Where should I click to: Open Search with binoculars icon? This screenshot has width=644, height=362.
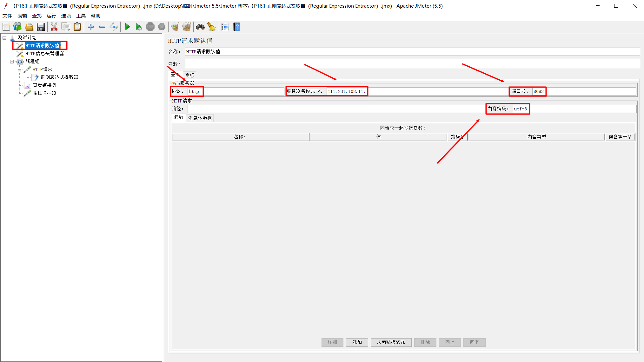coord(200,27)
